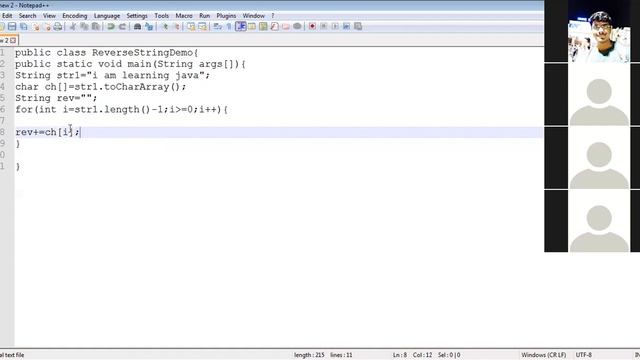This screenshot has width=640, height=360.
Task: Cut selection with the scissors icon
Action: coord(73,27)
